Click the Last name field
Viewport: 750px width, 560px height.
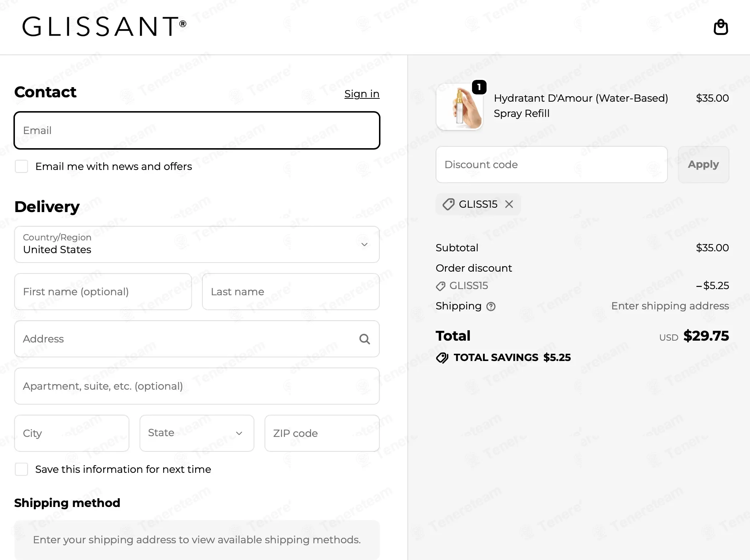click(291, 292)
